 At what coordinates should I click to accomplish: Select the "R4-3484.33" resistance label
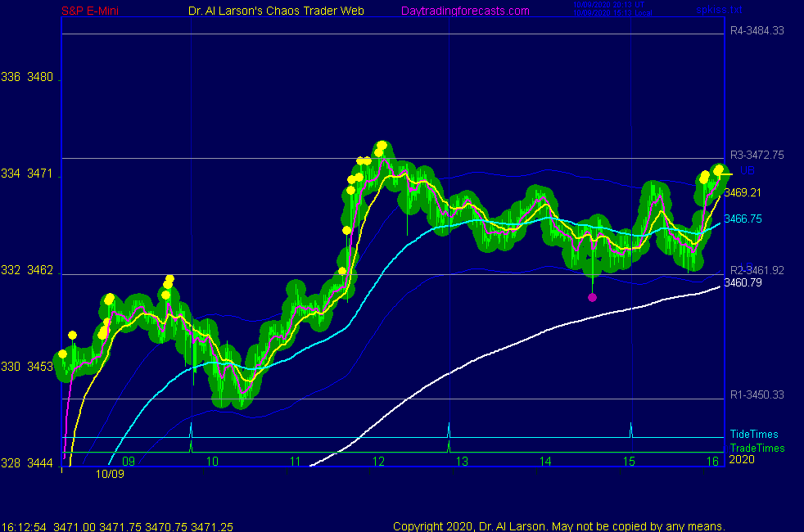point(757,31)
